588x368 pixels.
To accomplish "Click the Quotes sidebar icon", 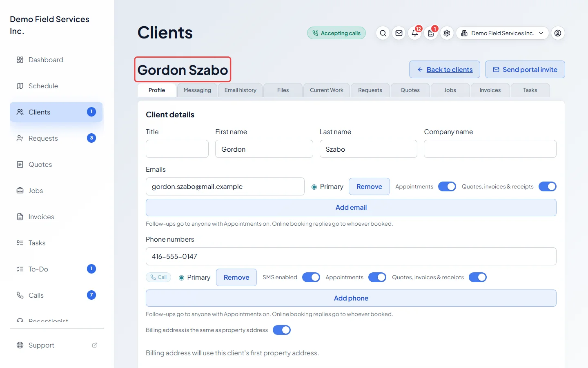I will [x=20, y=164].
